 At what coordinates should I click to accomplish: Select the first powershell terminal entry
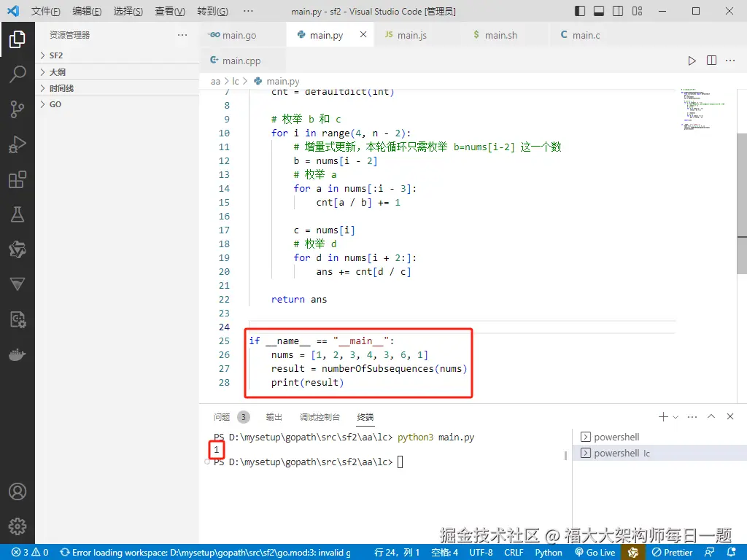tap(659, 437)
